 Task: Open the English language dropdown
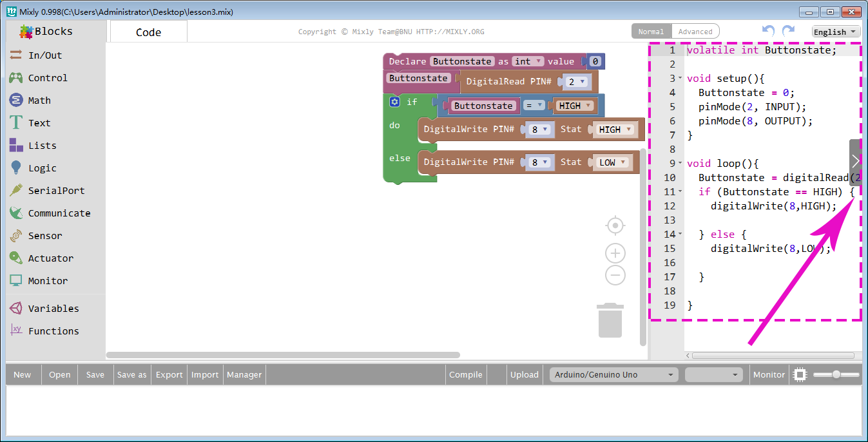coord(836,32)
